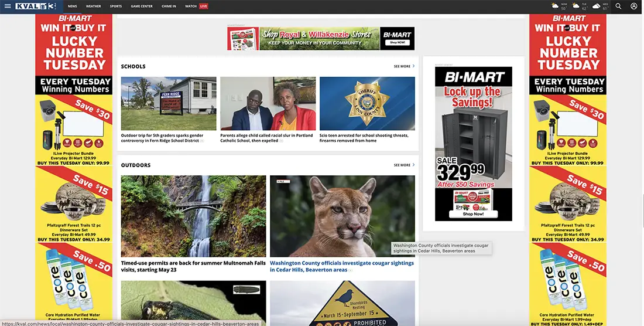
Task: Click the WED forecast weather icon
Action: coord(596,6)
